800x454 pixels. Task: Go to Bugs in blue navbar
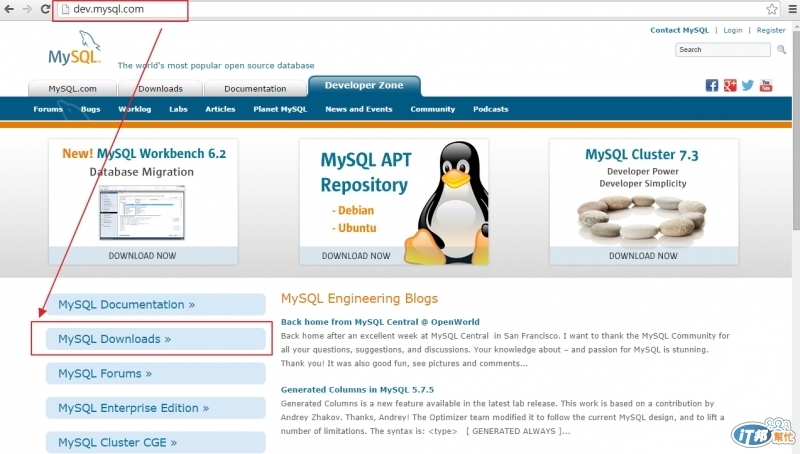coord(90,109)
